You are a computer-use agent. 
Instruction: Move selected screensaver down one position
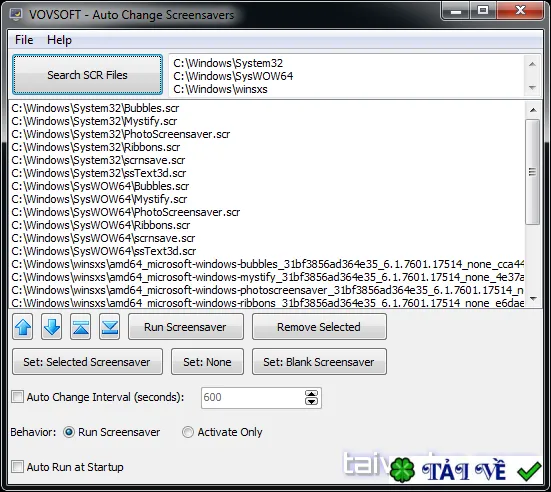[x=52, y=327]
